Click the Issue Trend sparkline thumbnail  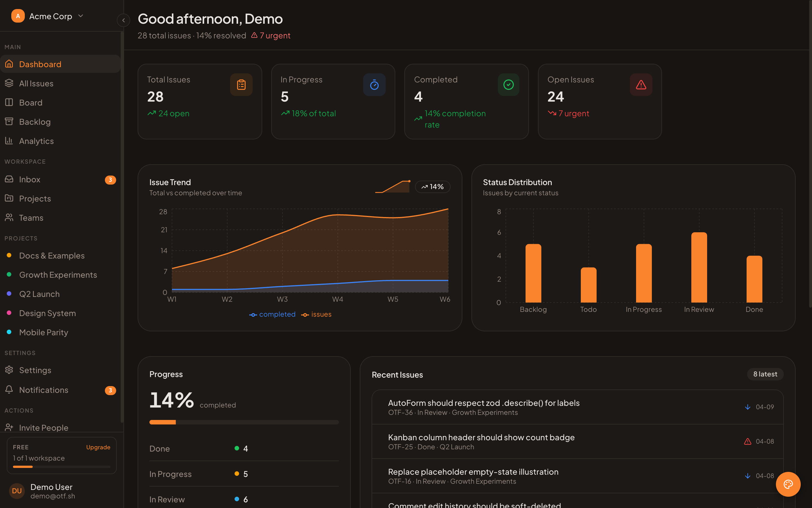[392, 187]
